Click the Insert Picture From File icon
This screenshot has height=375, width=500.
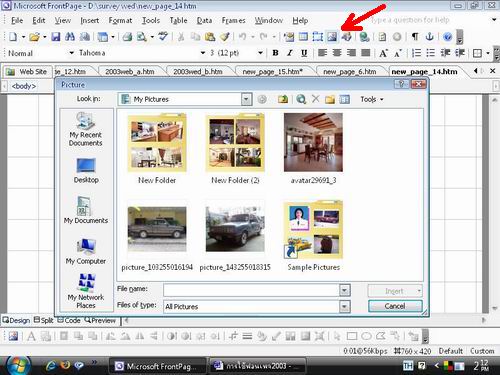coord(332,37)
